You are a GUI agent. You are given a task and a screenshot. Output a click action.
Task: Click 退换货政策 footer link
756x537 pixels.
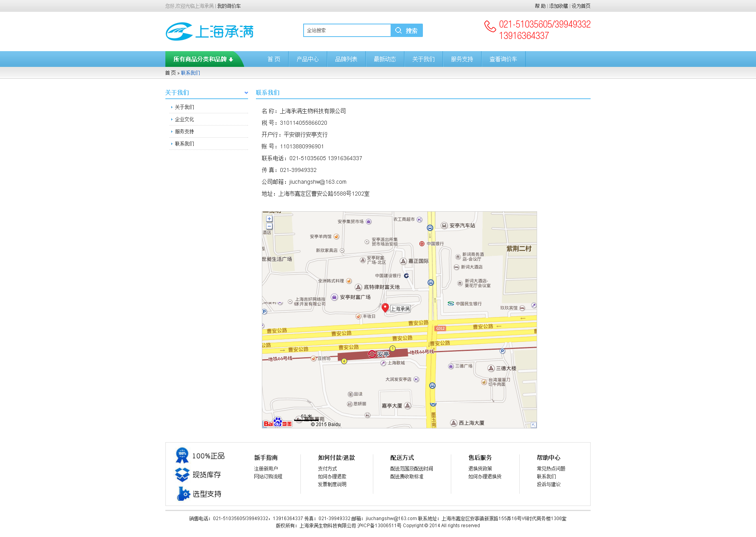coord(480,469)
